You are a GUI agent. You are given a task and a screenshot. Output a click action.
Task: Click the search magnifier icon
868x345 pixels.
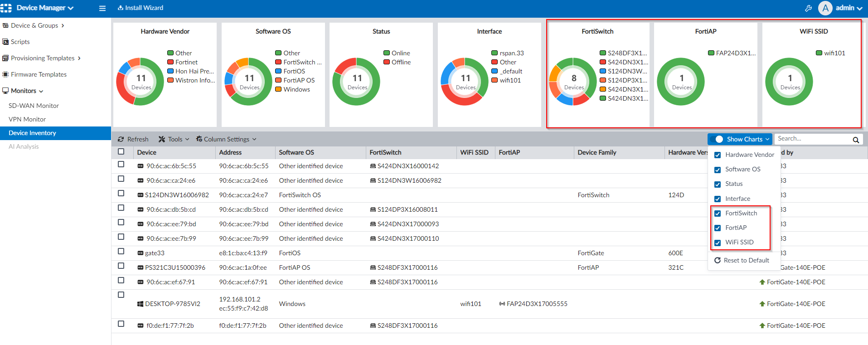pyautogui.click(x=856, y=140)
